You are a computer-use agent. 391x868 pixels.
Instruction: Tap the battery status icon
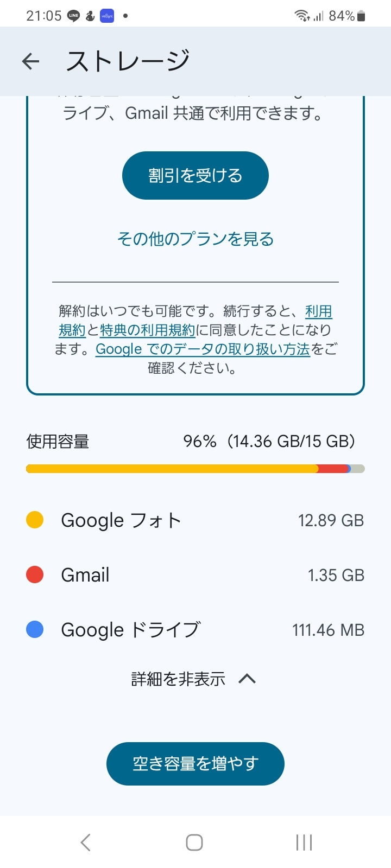pyautogui.click(x=362, y=16)
